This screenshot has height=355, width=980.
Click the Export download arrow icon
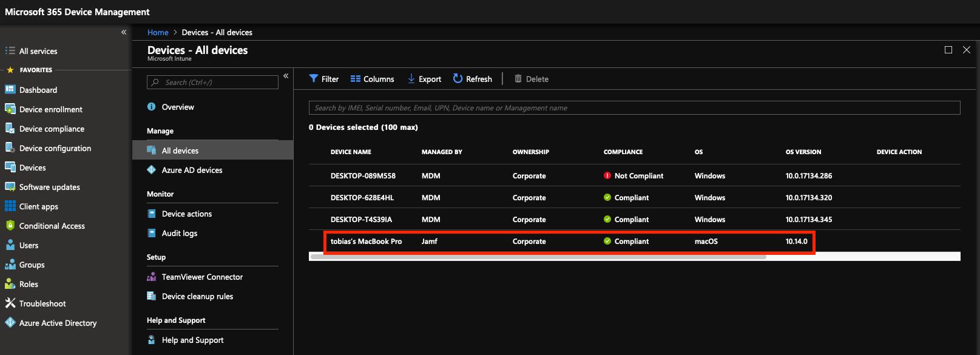click(x=411, y=79)
